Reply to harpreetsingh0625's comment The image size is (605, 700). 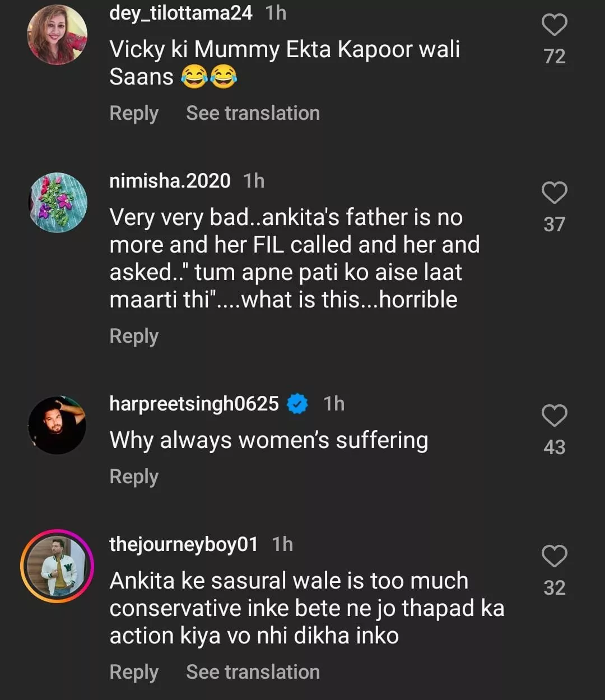(134, 477)
